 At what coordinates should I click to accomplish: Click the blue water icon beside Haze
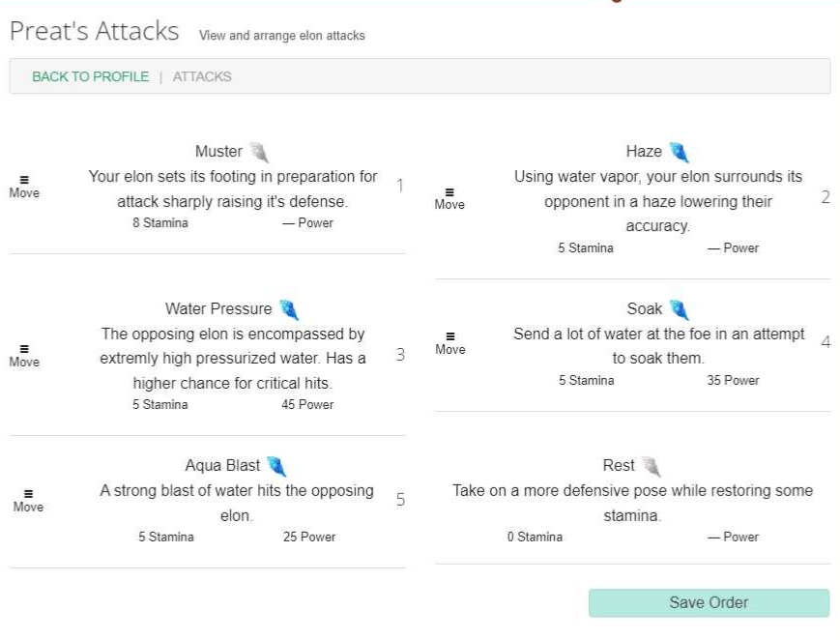(x=680, y=152)
